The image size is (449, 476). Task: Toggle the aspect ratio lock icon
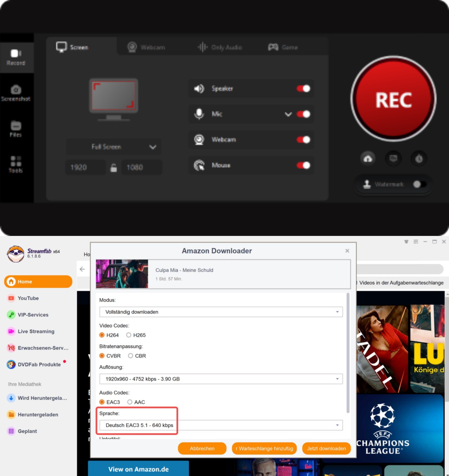click(113, 168)
